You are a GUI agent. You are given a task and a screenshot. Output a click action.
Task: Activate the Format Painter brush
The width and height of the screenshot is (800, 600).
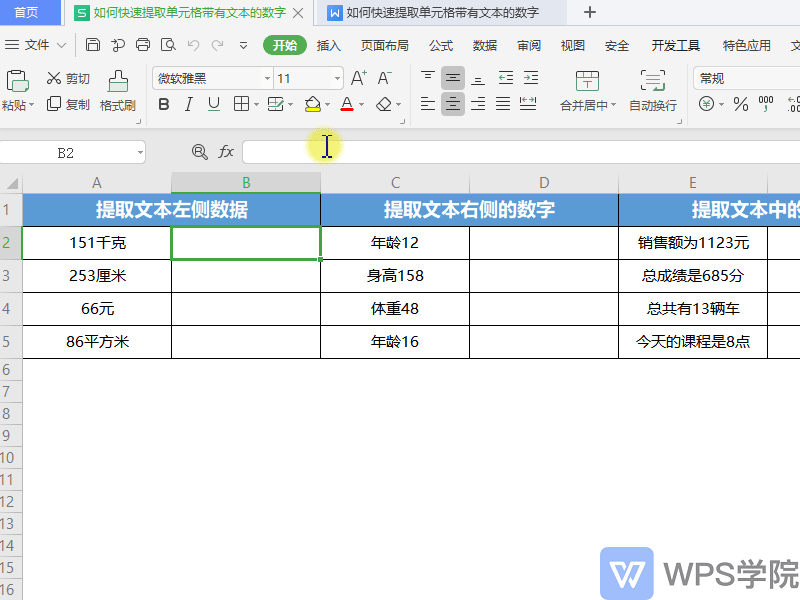point(118,81)
